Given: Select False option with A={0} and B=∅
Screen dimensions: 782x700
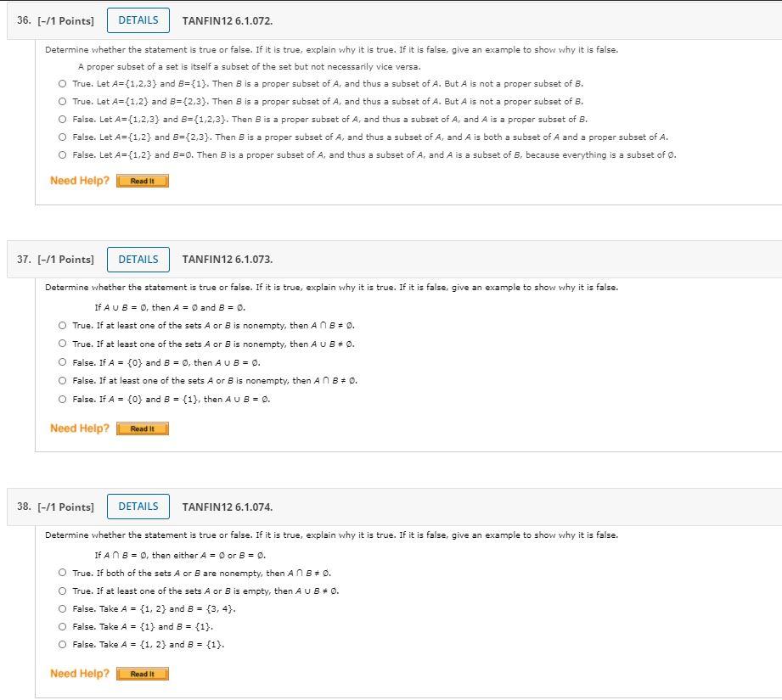Looking at the screenshot, I should pyautogui.click(x=62, y=362).
